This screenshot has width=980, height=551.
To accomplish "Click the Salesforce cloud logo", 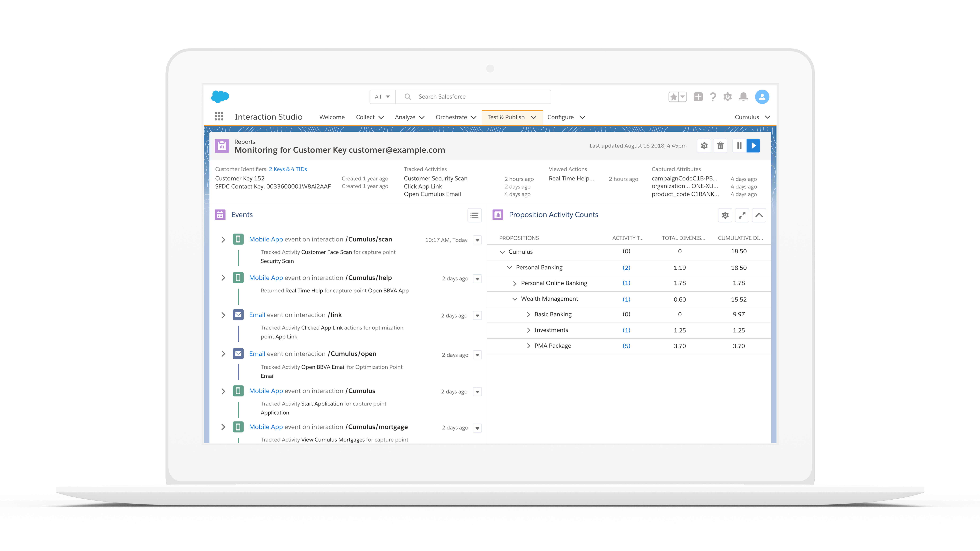I will [220, 97].
